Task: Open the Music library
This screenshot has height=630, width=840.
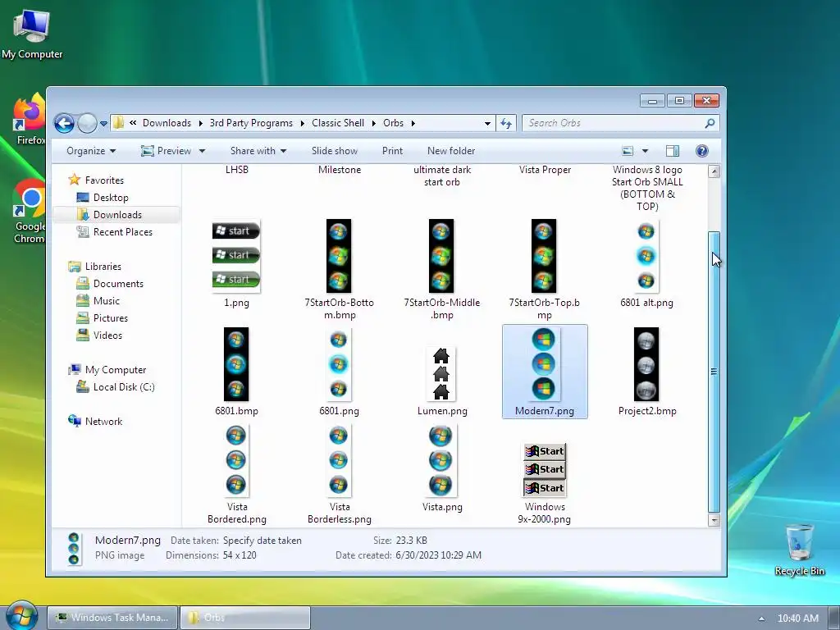Action: tap(106, 300)
